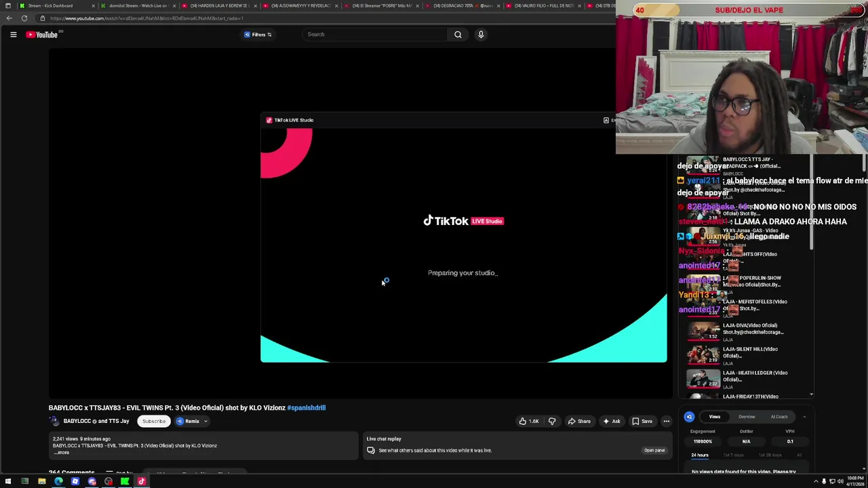Share the video
Image resolution: width=868 pixels, height=488 pixels.
coord(578,422)
